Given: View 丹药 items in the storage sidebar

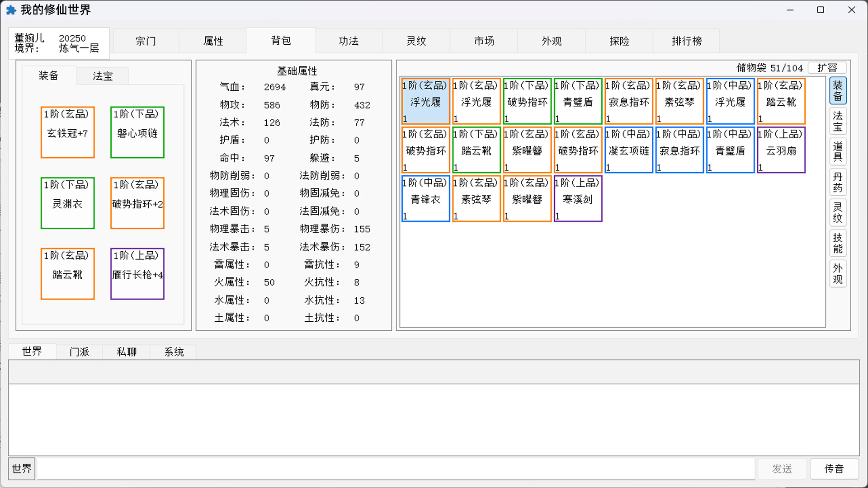Looking at the screenshot, I should click(837, 182).
